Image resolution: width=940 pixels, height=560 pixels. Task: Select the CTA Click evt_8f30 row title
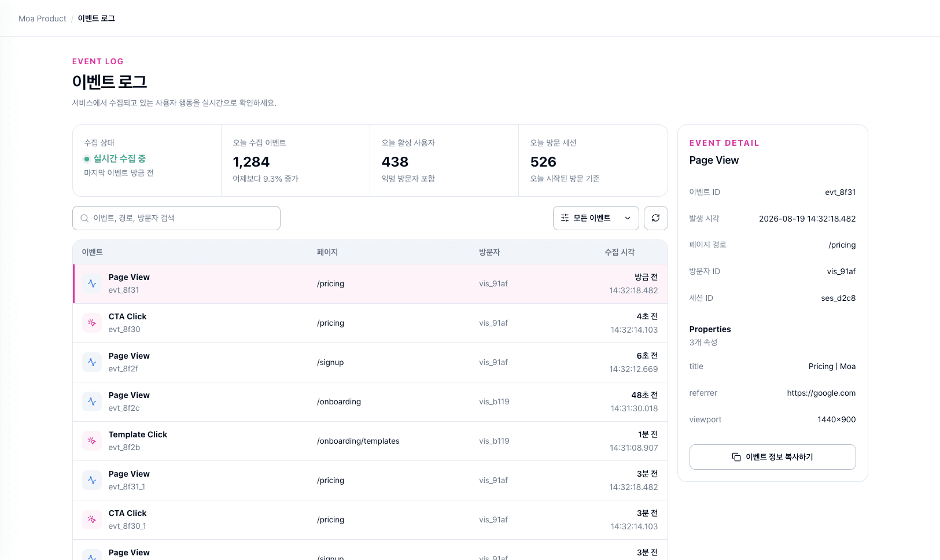(x=127, y=316)
